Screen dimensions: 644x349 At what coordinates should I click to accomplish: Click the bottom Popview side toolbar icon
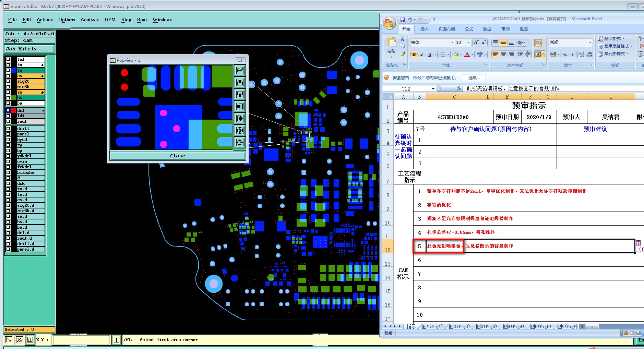(240, 142)
